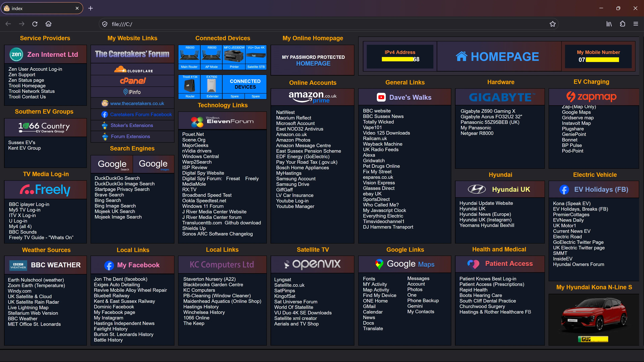Open the application hamburger menu

(636, 24)
